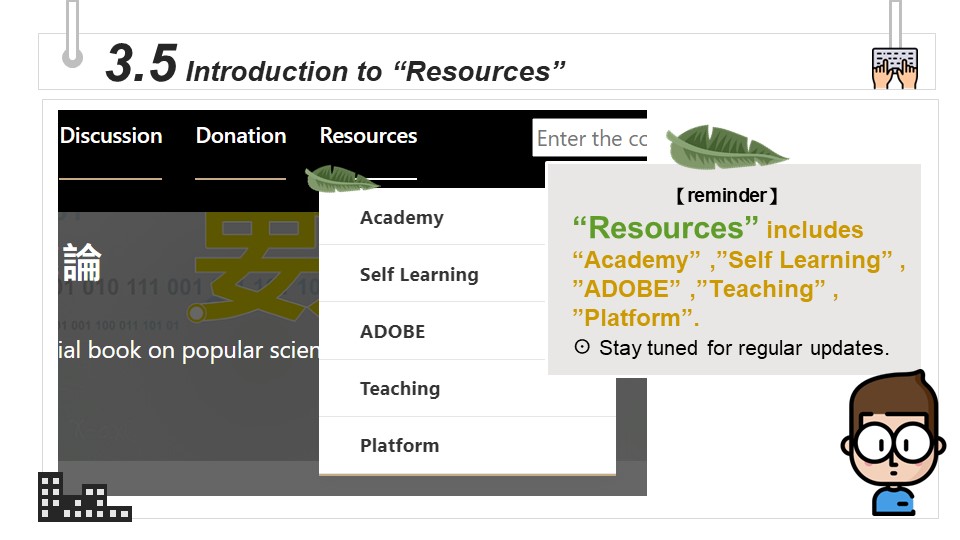
Task: Click the green Resources heading in reminder
Action: click(666, 227)
